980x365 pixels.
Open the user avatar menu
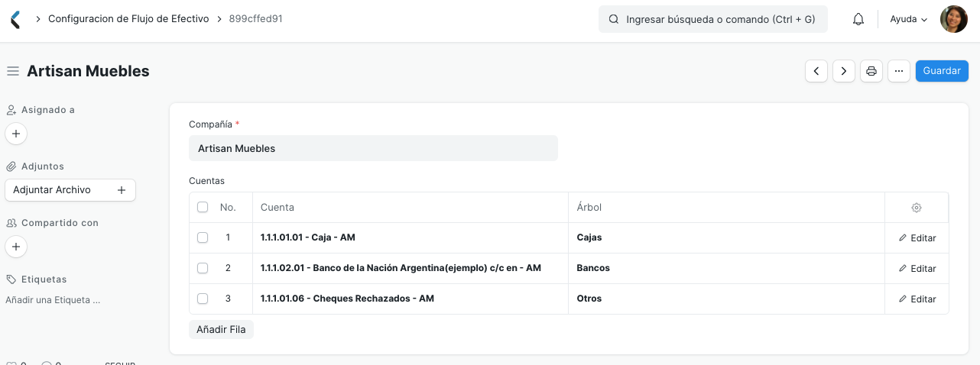pos(953,19)
